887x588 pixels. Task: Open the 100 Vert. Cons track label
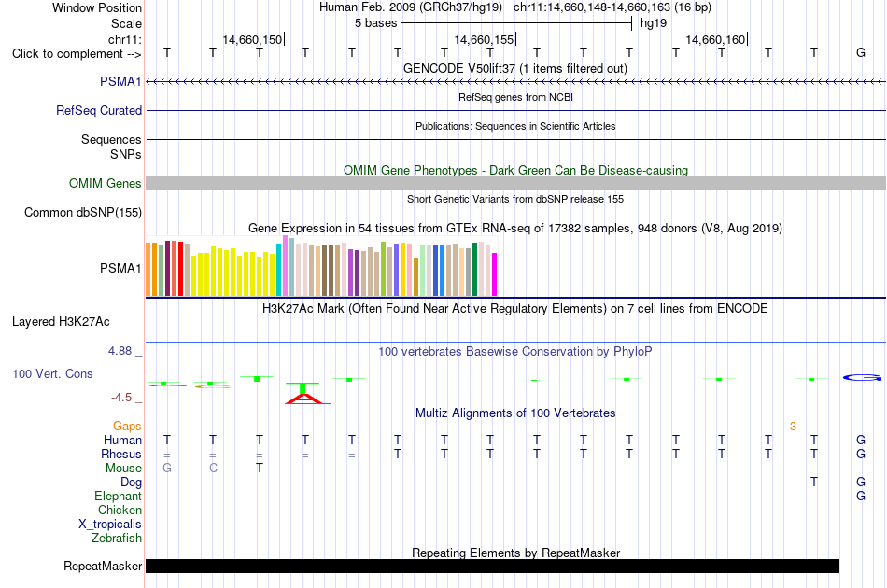(x=52, y=373)
